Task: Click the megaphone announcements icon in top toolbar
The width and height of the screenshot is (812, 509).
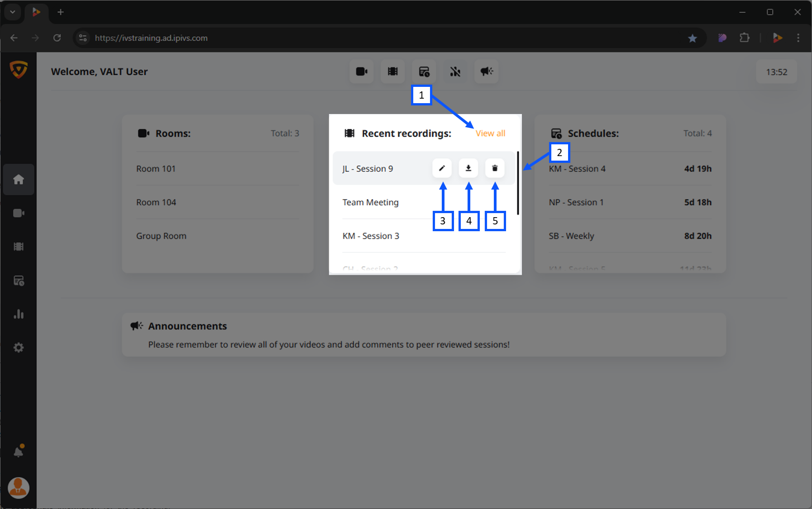Action: [x=487, y=71]
